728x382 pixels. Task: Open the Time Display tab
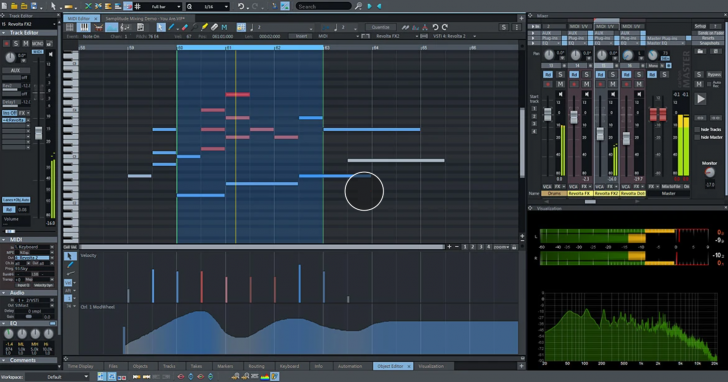[81, 366]
